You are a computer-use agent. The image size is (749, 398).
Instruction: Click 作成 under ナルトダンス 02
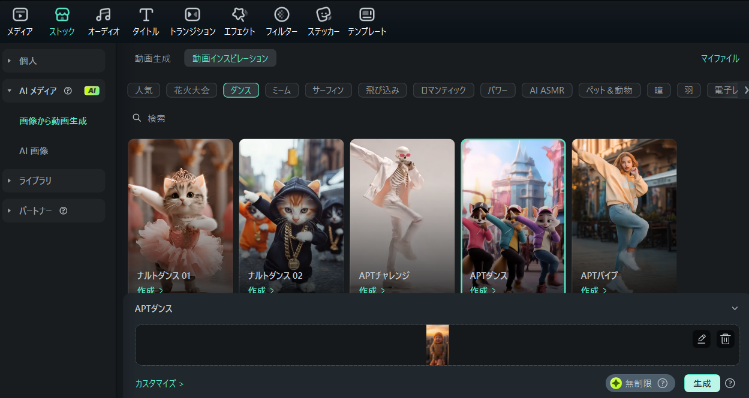click(260, 290)
